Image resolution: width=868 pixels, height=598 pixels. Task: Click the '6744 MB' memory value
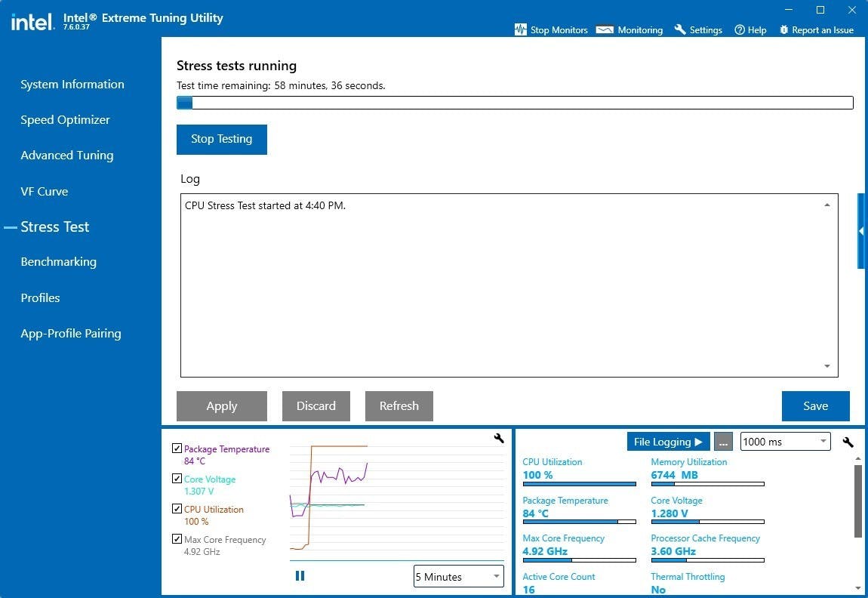point(674,475)
